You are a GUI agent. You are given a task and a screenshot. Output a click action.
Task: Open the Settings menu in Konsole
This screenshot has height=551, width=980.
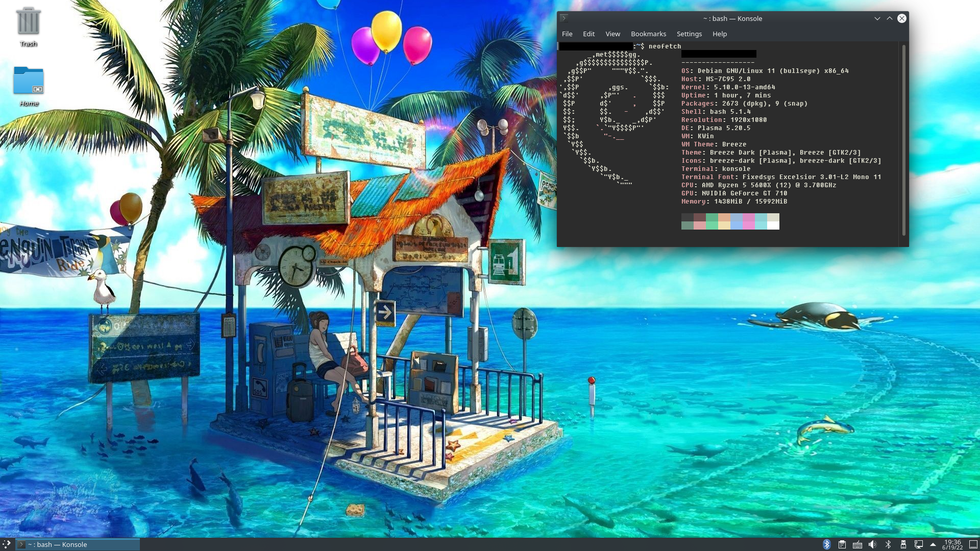coord(689,34)
